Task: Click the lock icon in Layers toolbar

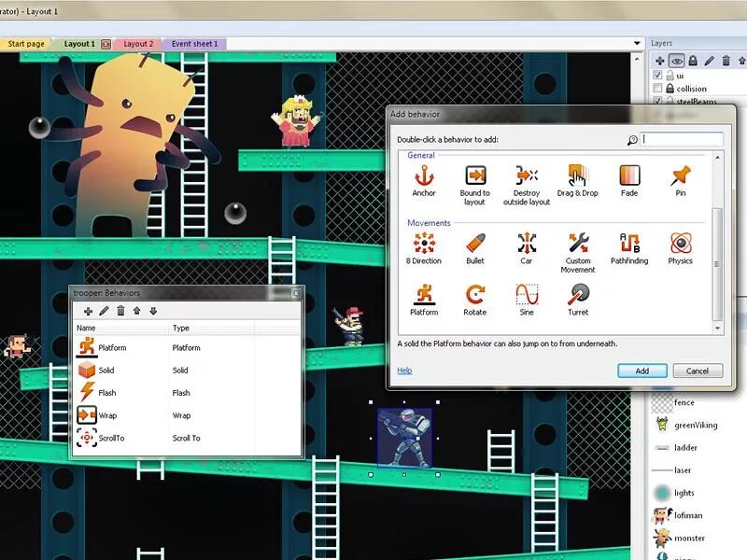Action: pos(693,61)
